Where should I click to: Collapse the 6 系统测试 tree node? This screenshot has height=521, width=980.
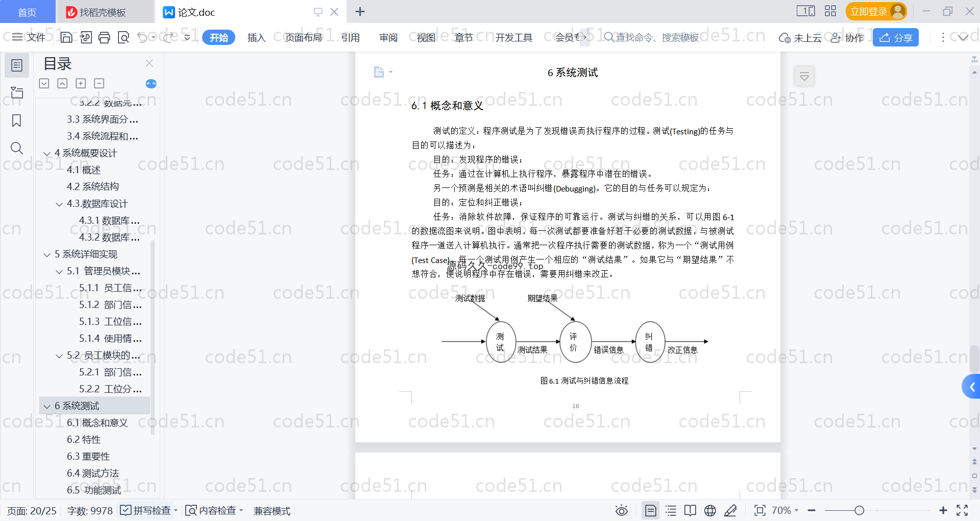point(47,406)
